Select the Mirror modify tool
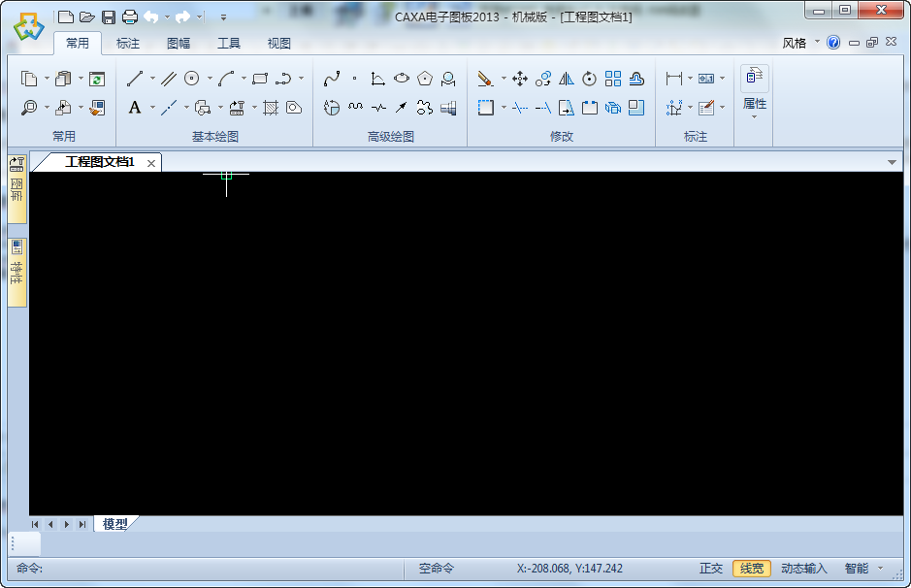Screen dimensions: 911x588 566,79
